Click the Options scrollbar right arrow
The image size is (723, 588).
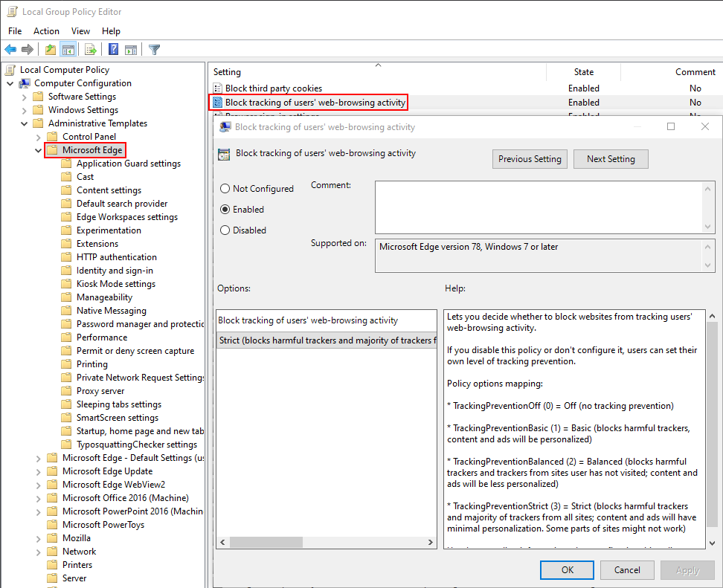[x=430, y=542]
